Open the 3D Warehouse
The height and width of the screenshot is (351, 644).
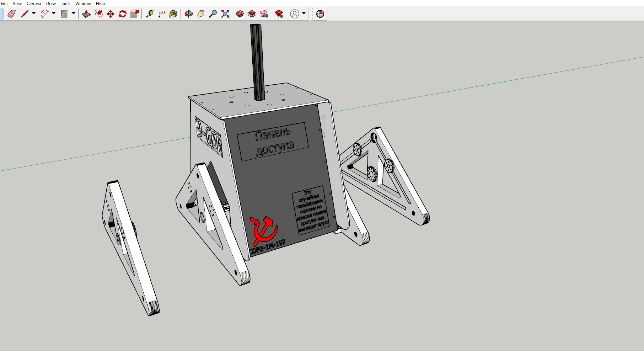[240, 14]
